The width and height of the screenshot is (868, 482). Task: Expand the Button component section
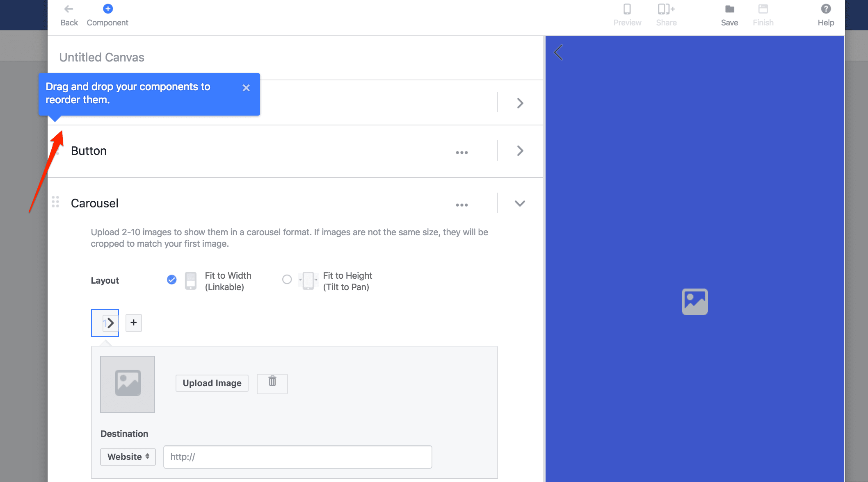pyautogui.click(x=520, y=151)
